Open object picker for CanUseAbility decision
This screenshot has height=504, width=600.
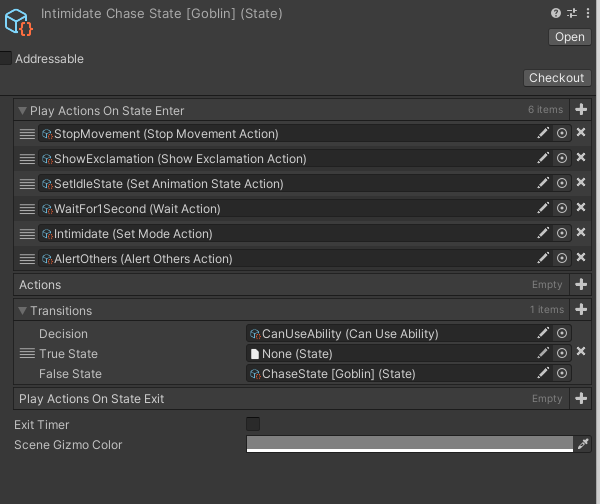(562, 334)
